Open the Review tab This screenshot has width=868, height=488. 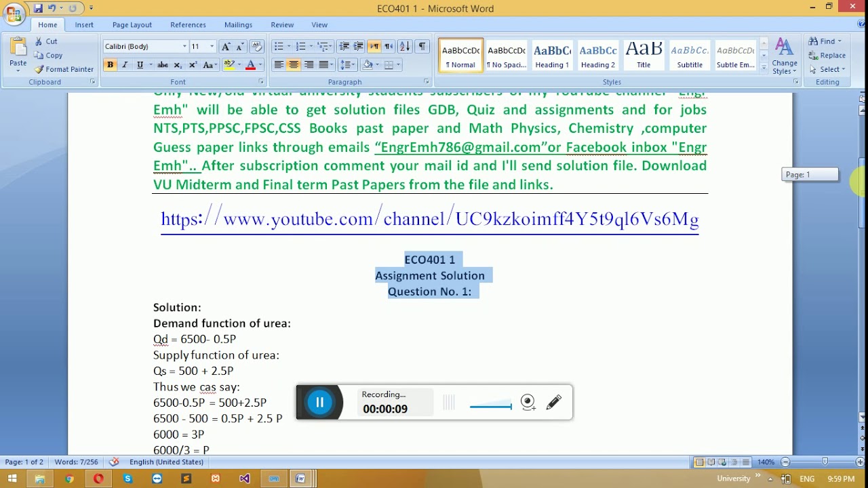point(282,24)
